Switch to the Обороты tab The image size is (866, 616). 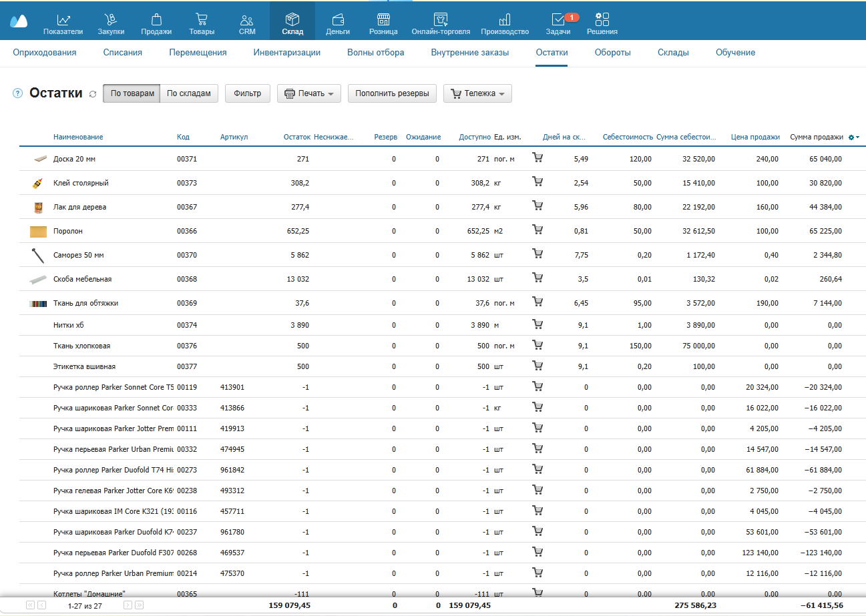click(x=612, y=52)
